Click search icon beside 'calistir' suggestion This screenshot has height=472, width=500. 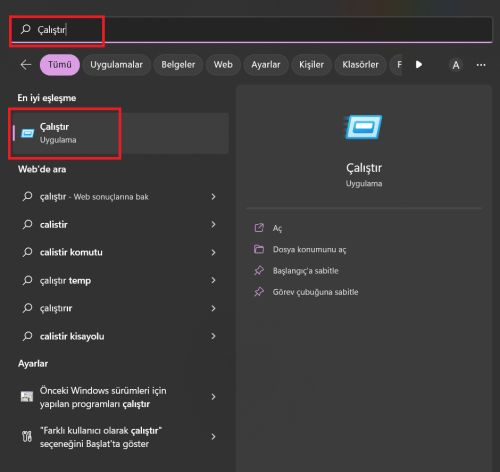(27, 224)
